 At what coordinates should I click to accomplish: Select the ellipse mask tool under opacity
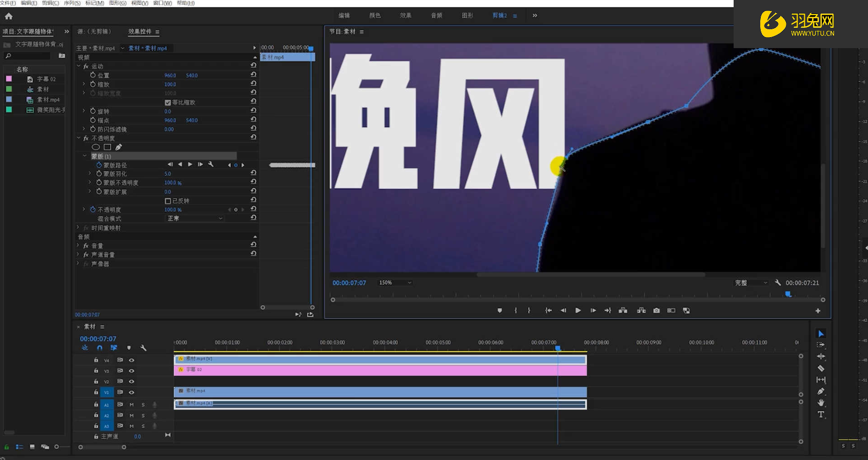[96, 147]
